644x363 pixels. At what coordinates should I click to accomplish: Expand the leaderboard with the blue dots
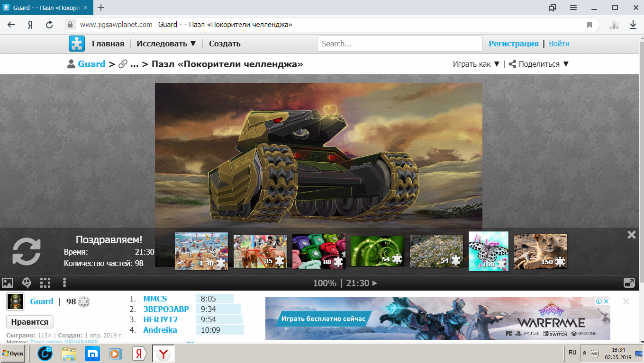(190, 341)
